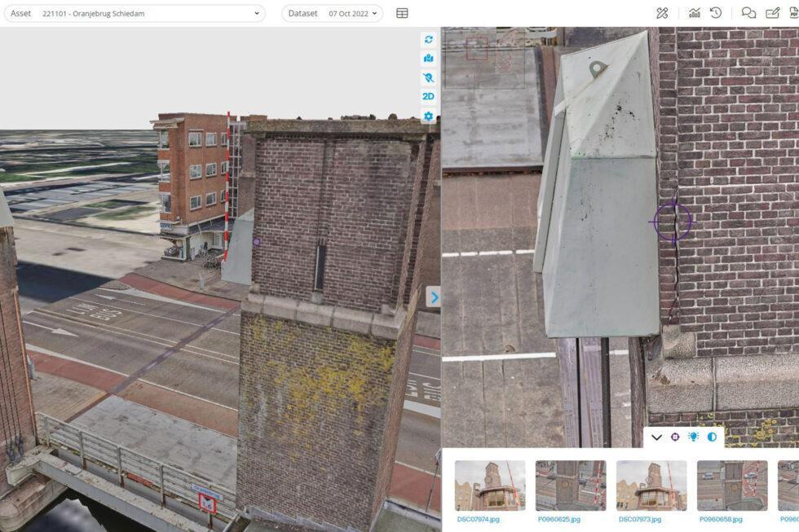Switch to 2D view mode
The height and width of the screenshot is (532, 799).
[428, 96]
